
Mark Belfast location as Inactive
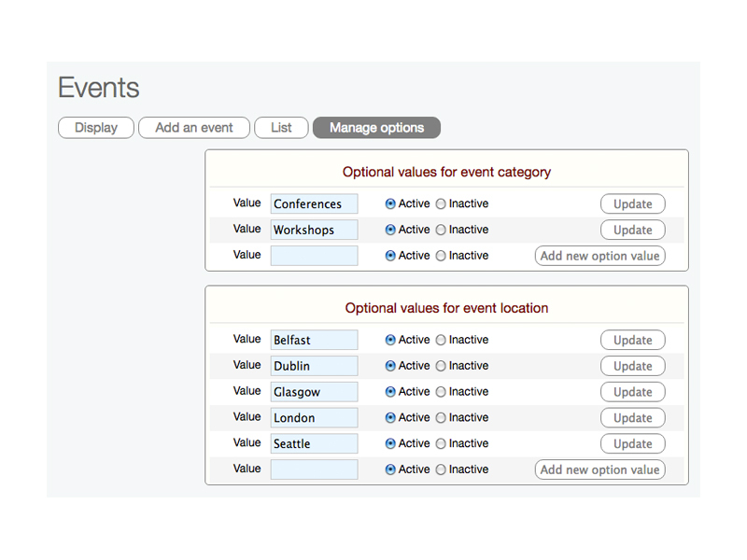pyautogui.click(x=441, y=341)
